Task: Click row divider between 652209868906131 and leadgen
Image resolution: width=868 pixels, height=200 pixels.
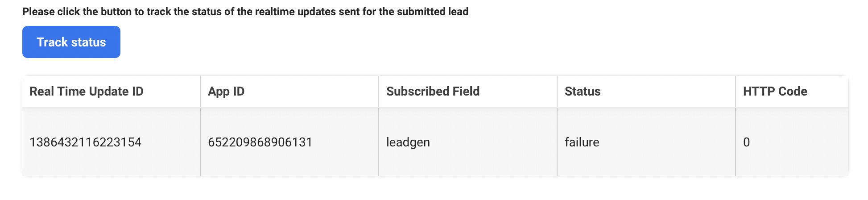Action: point(379,142)
